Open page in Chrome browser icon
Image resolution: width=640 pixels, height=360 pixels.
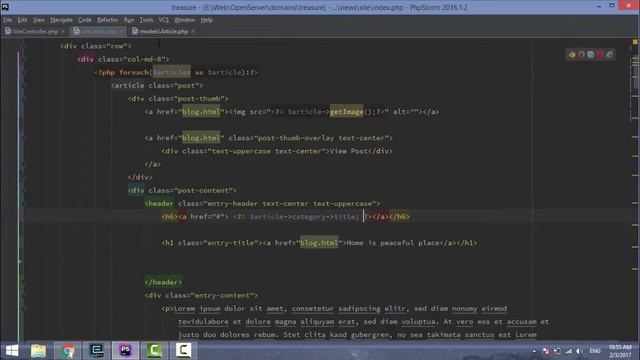click(572, 54)
